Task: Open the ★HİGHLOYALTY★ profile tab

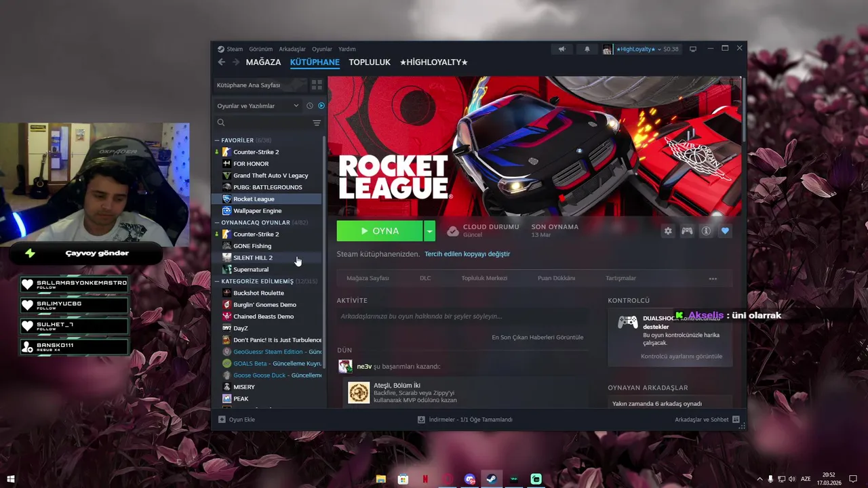Action: [x=434, y=62]
